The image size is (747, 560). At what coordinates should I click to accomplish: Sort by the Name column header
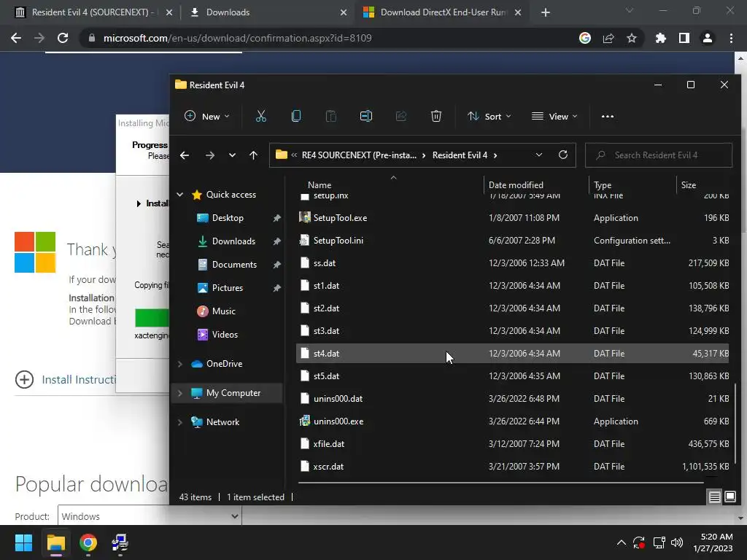click(320, 184)
